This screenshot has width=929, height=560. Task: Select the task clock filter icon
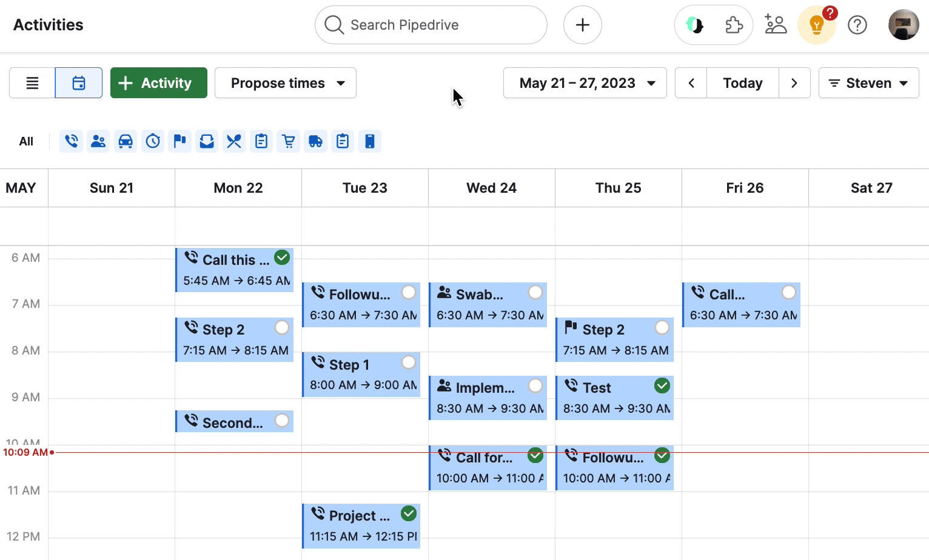pyautogui.click(x=152, y=141)
